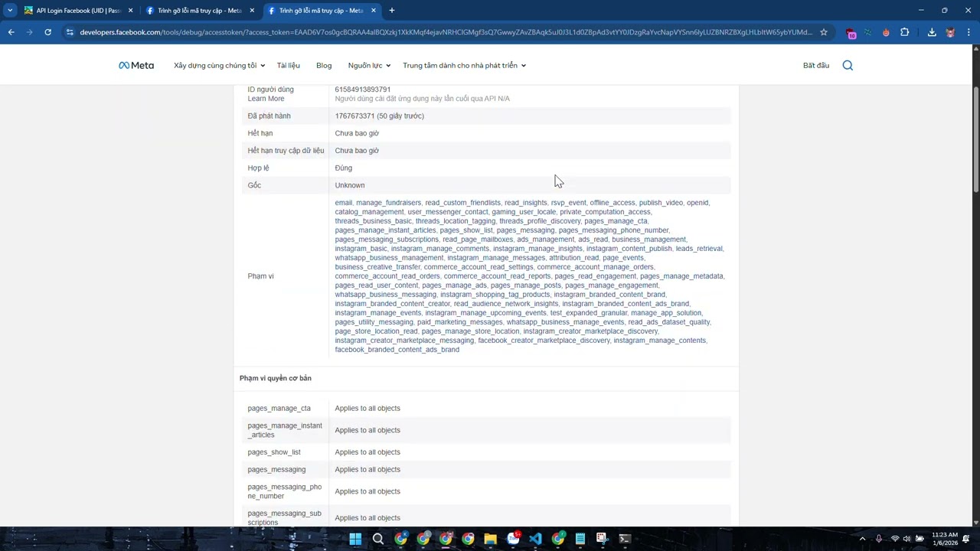Open File Explorer from taskbar

pos(490,539)
